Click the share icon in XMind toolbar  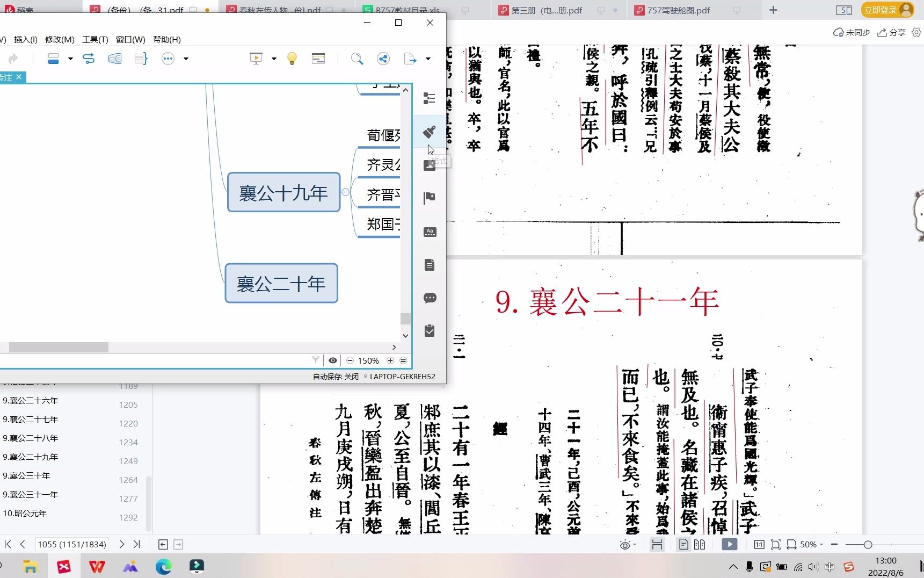tap(383, 59)
